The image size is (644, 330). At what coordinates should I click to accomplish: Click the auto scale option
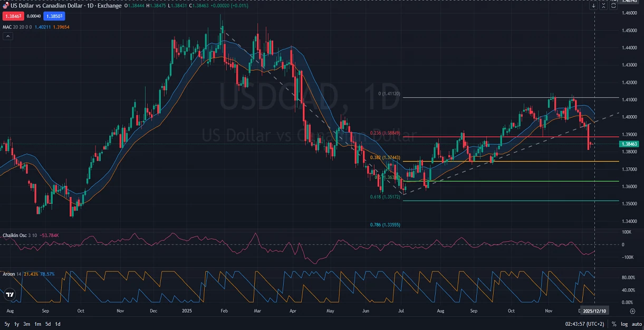[x=637, y=324]
